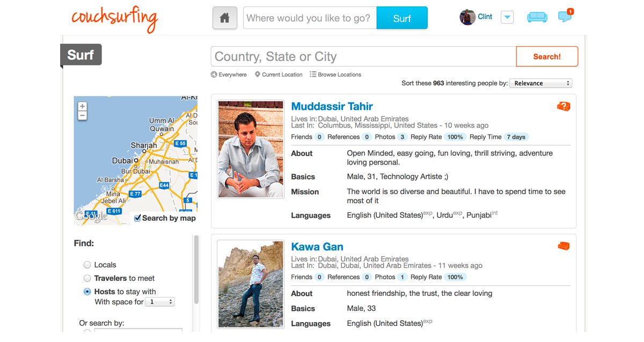Click the Country, State or City field

(363, 57)
